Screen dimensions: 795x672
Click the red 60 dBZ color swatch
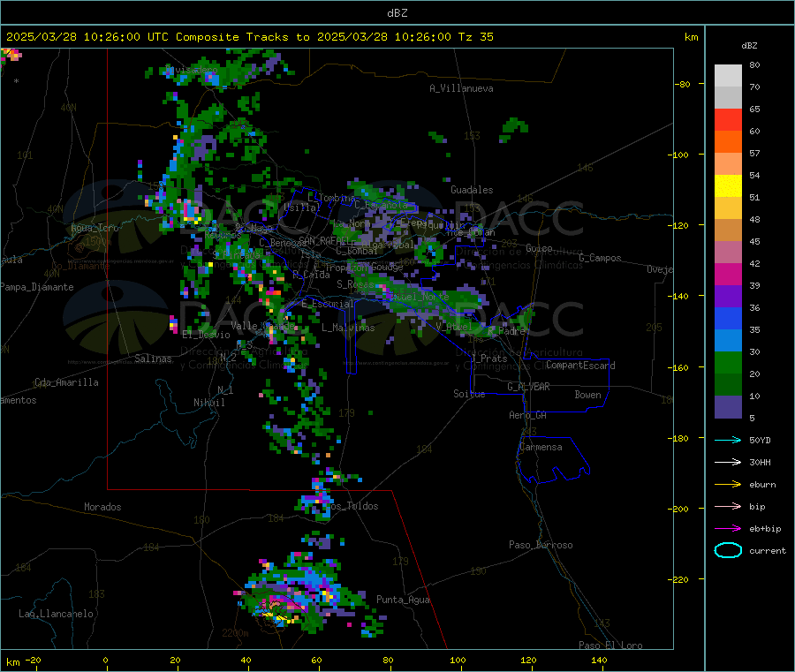pos(728,119)
